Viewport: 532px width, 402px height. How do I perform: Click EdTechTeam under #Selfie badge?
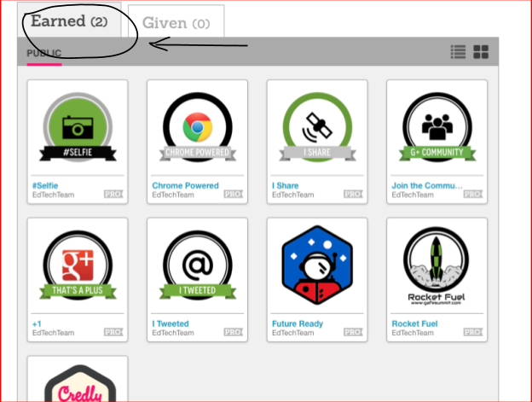[53, 195]
